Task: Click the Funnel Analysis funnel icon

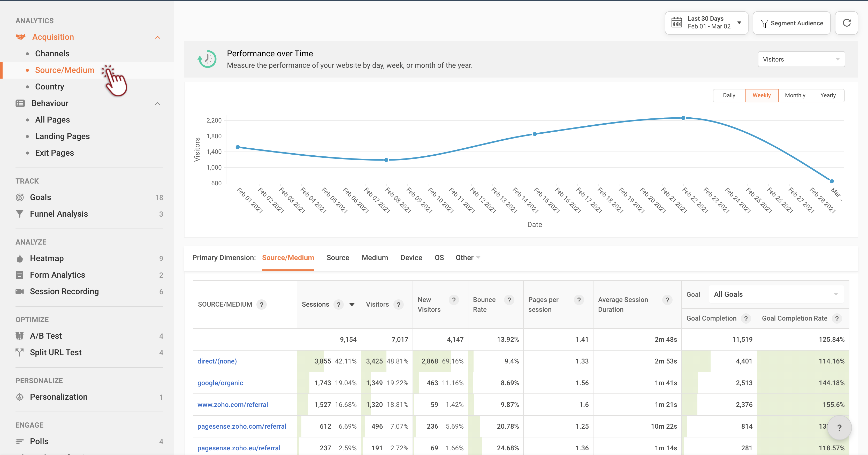Action: click(20, 214)
